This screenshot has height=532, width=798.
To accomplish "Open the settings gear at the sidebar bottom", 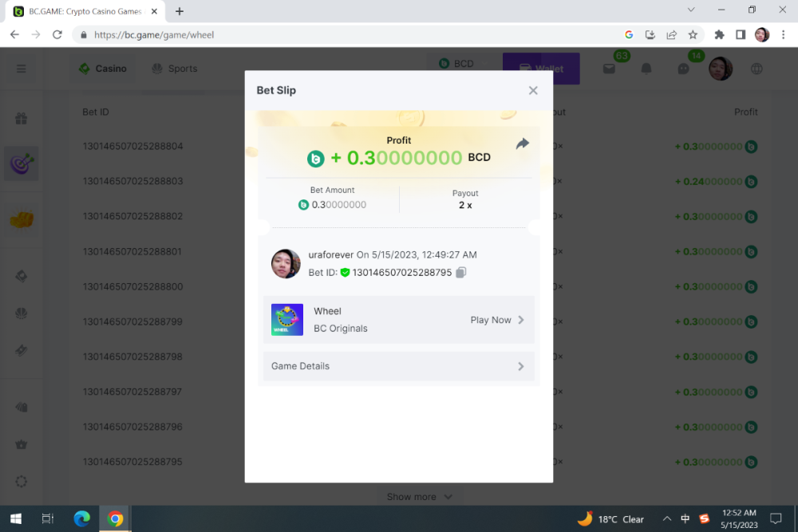I will [x=21, y=481].
